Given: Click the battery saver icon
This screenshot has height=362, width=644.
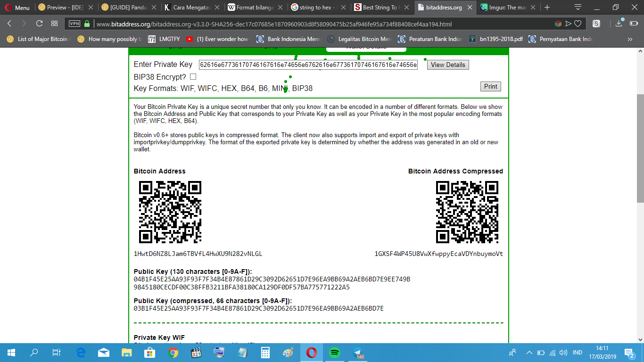Looking at the screenshot, I should (x=635, y=24).
